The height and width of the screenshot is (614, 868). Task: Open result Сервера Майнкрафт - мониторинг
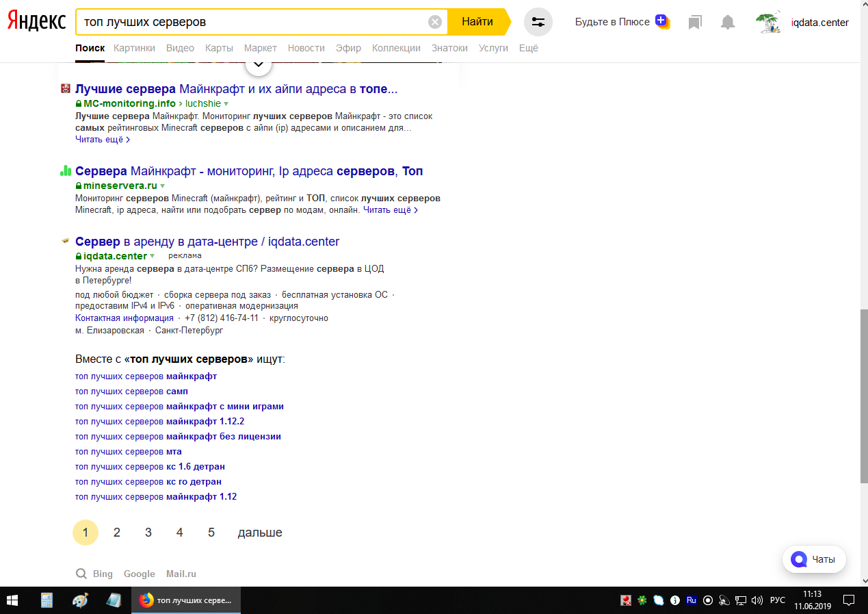[x=249, y=171]
